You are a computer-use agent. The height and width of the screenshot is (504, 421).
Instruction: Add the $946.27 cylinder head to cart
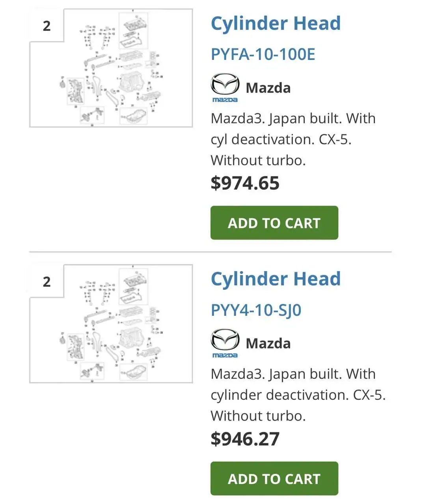pyautogui.click(x=274, y=478)
